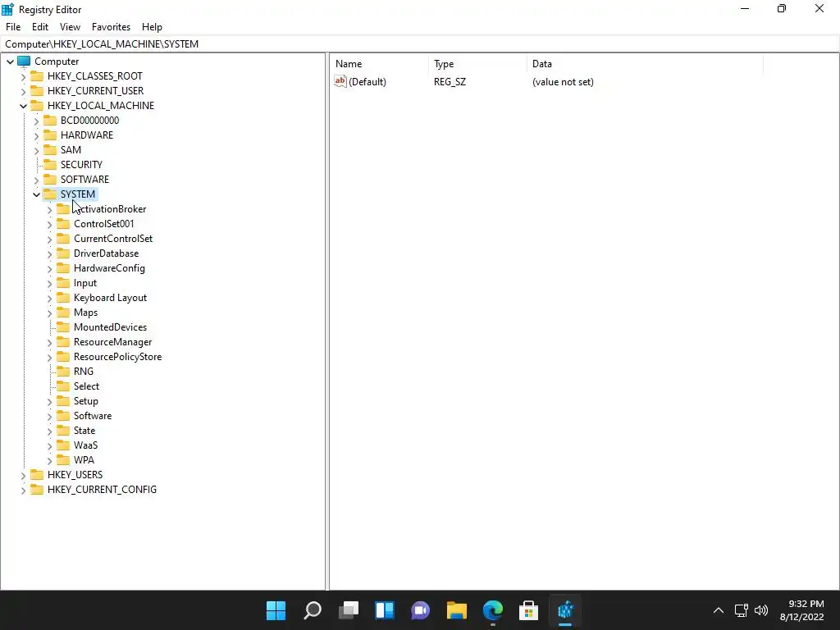The image size is (840, 630).
Task: Open the Edit menu
Action: 40,27
